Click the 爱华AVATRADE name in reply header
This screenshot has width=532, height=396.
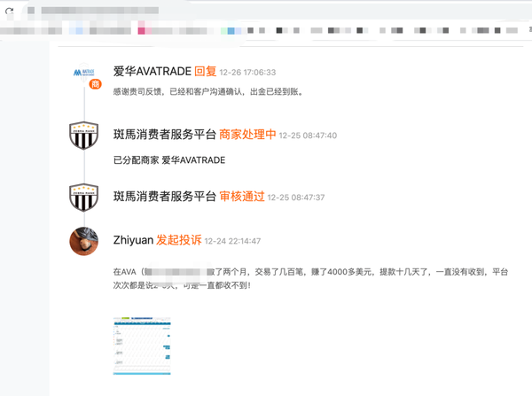coord(153,72)
